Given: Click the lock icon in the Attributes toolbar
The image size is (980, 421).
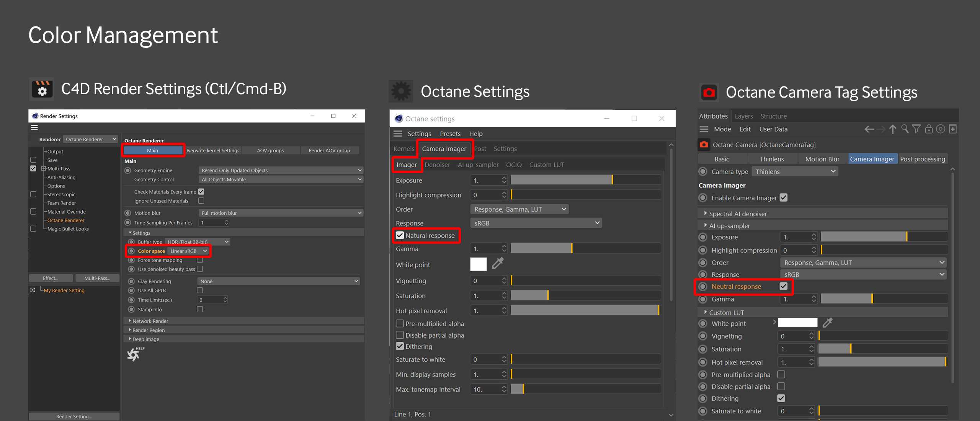Looking at the screenshot, I should (929, 129).
